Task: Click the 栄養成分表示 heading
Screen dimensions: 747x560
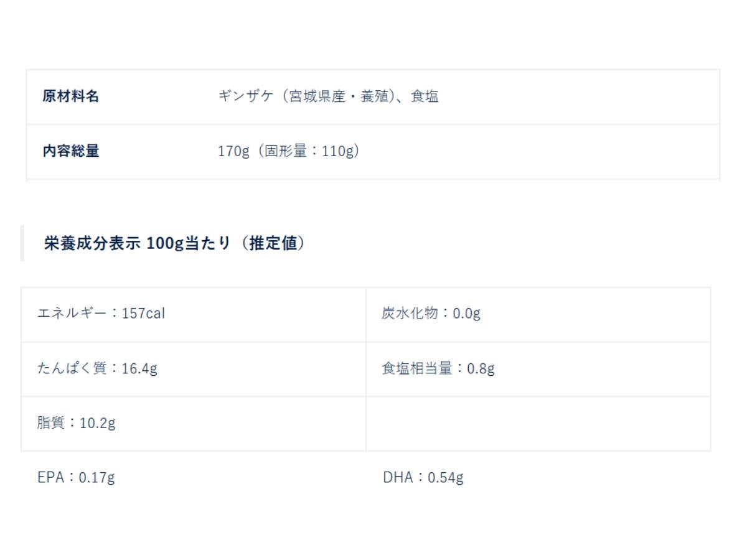Action: click(x=93, y=243)
